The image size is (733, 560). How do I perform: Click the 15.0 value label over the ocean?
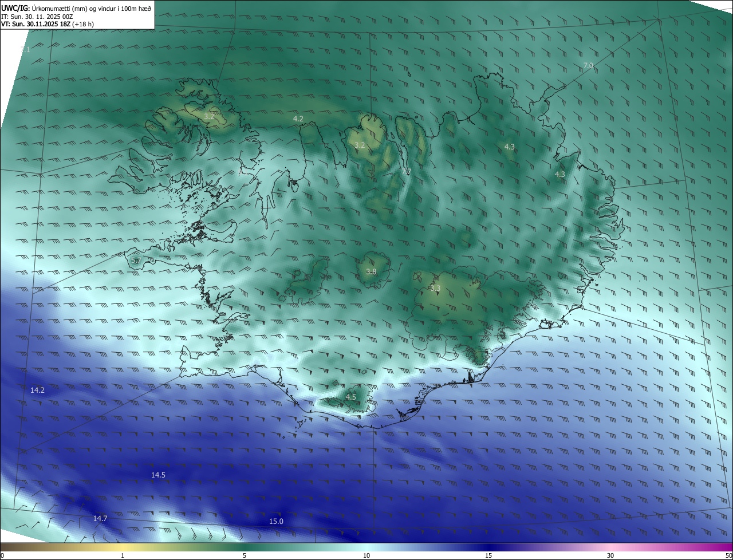coord(276,521)
